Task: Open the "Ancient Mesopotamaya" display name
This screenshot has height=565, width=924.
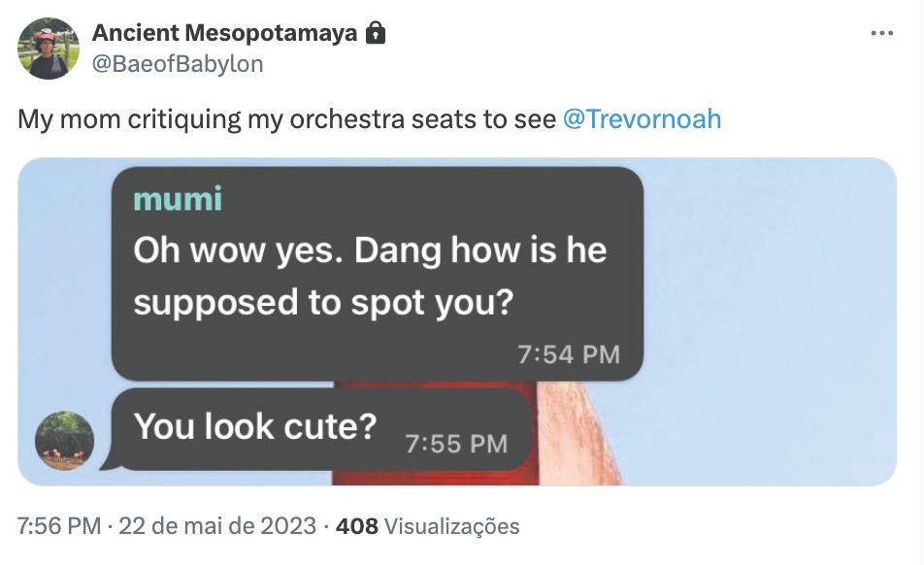Action: (x=224, y=34)
